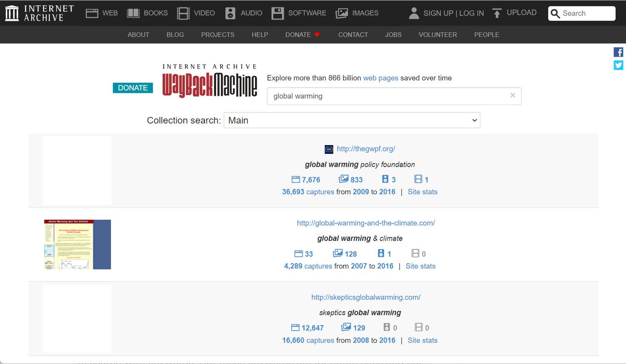The height and width of the screenshot is (364, 626).
Task: Open 833 images count for thegwpf.org
Action: (351, 180)
